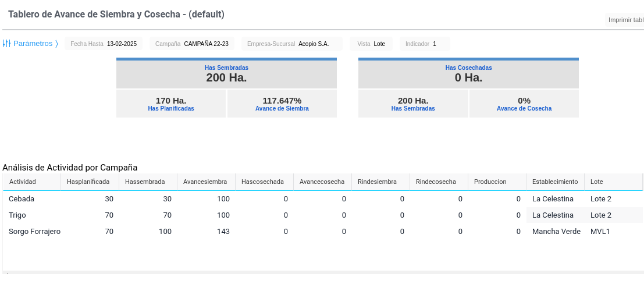The image size is (644, 284).
Task: Open the Avance de Siembra percentage tile
Action: pyautogui.click(x=282, y=104)
